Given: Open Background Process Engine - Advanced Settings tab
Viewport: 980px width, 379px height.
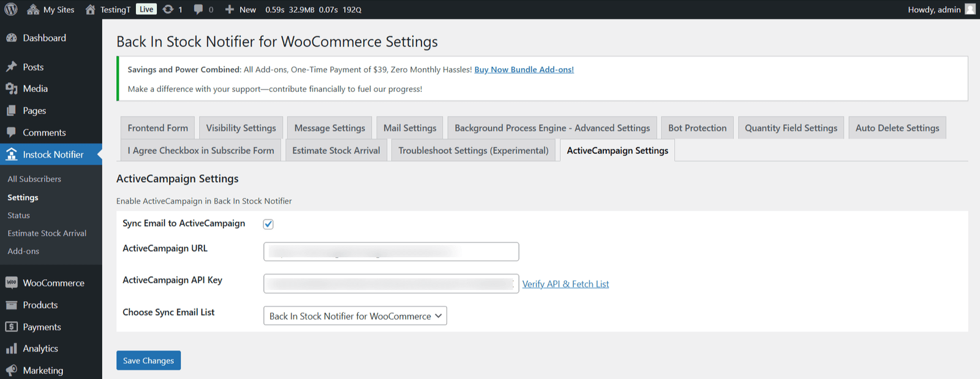Looking at the screenshot, I should [x=552, y=128].
